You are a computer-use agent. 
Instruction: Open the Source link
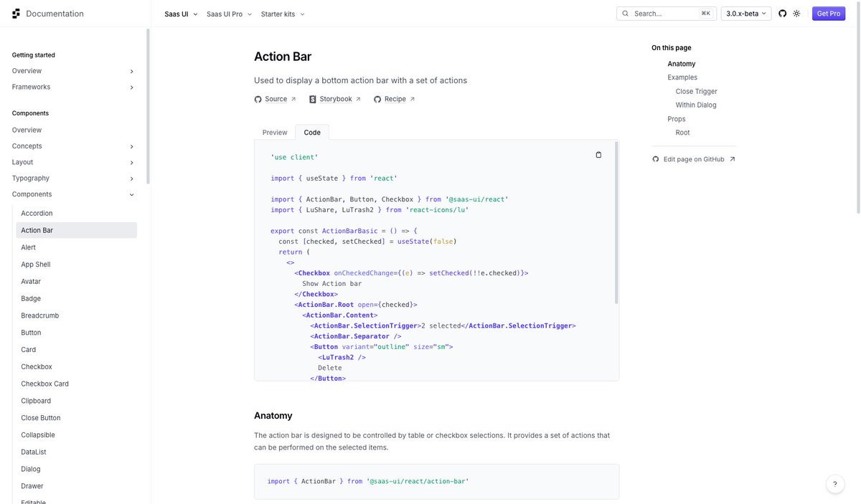pos(276,99)
